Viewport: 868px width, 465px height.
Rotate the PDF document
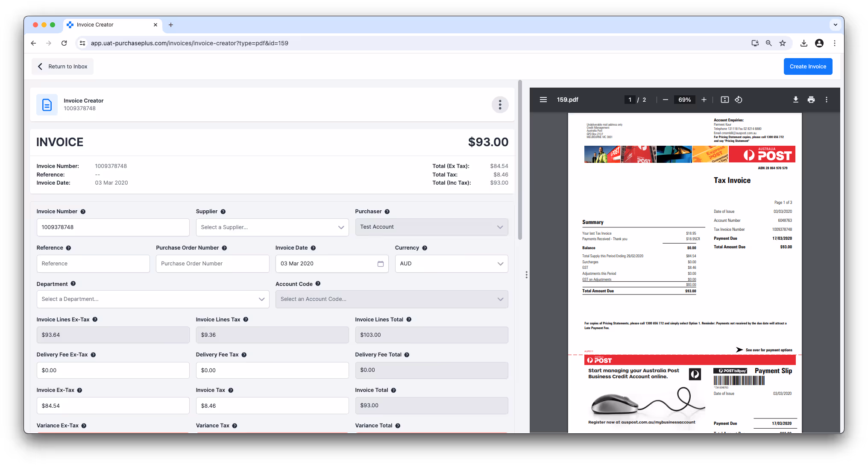click(x=739, y=100)
